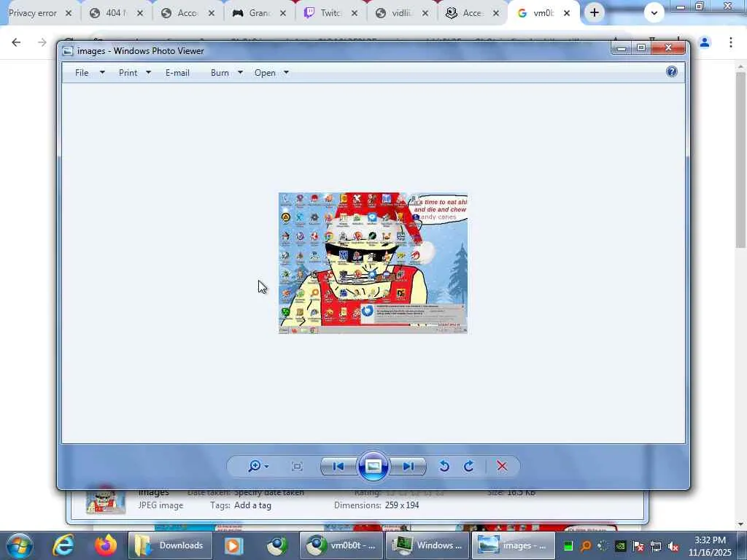Switch to the Twitch browser tab
The height and width of the screenshot is (560, 747).
pos(330,13)
